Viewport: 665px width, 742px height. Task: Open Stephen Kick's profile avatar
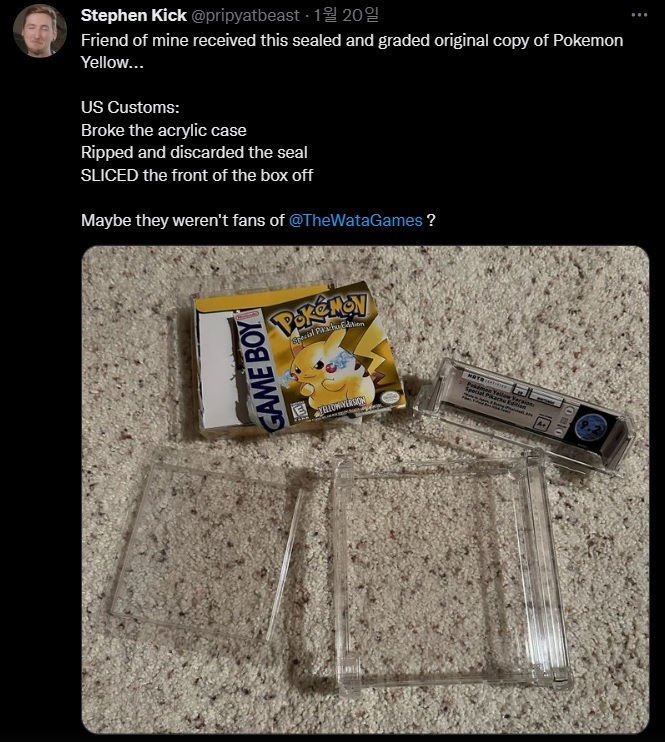40,31
